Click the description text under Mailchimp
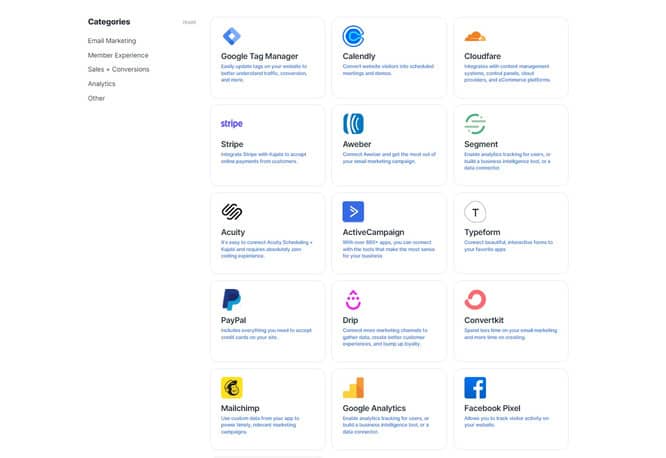The height and width of the screenshot is (458, 666). 260,425
